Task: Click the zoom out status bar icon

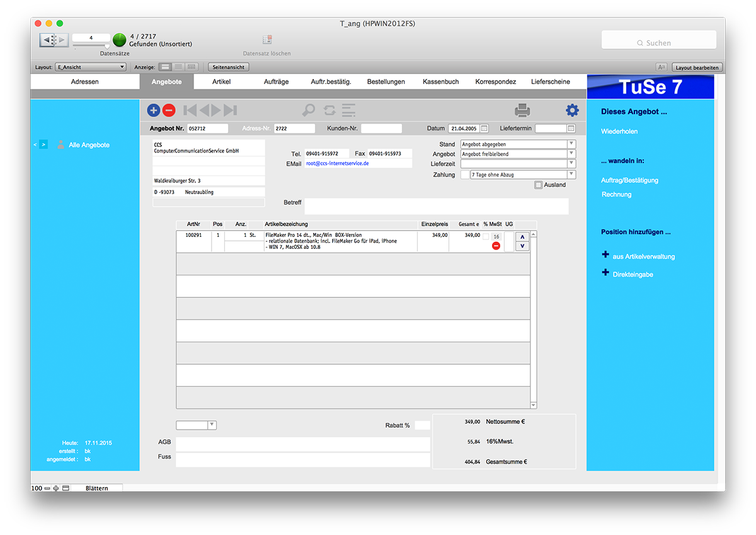Action: 47,488
